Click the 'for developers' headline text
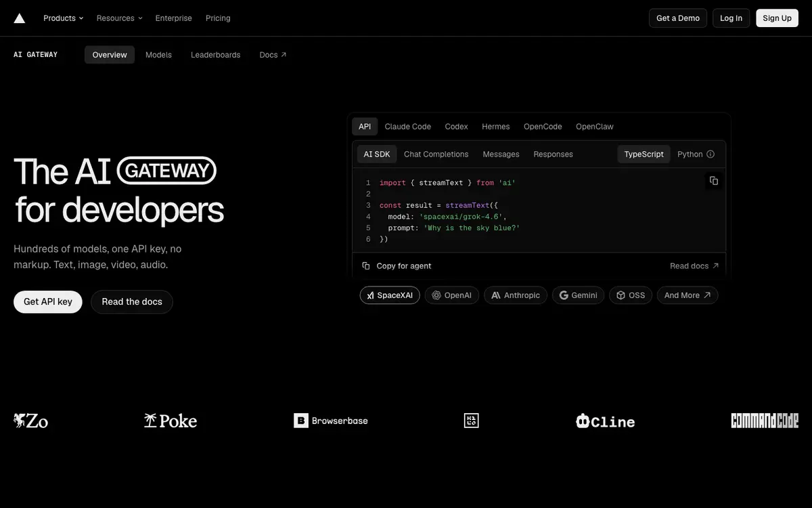The image size is (812, 508). (x=119, y=209)
